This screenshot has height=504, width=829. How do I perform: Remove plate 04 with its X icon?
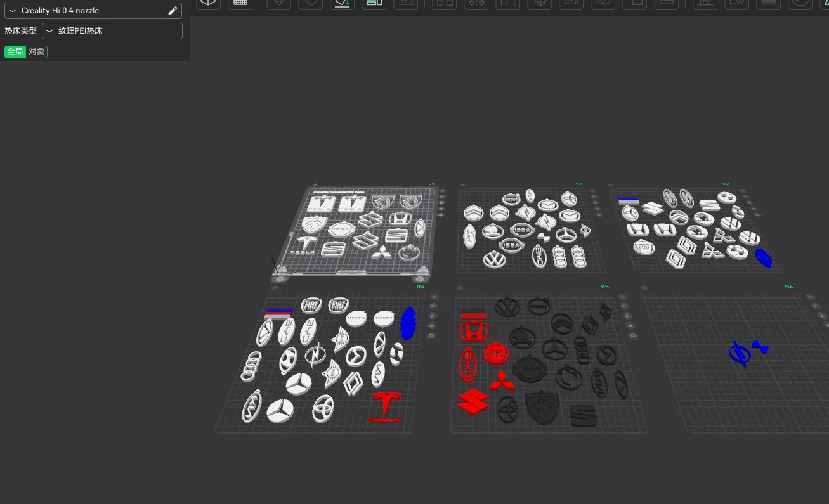(434, 297)
